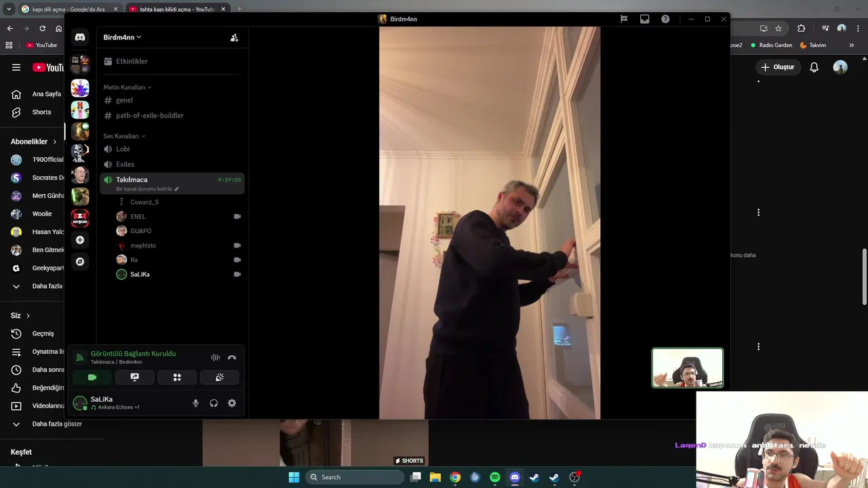The width and height of the screenshot is (868, 488).
Task: Click the SaLiKa user panel avatar
Action: 80,403
